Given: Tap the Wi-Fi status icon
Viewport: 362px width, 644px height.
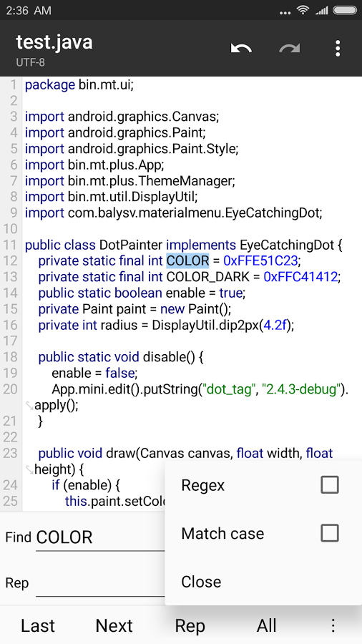Looking at the screenshot, I should pyautogui.click(x=303, y=10).
